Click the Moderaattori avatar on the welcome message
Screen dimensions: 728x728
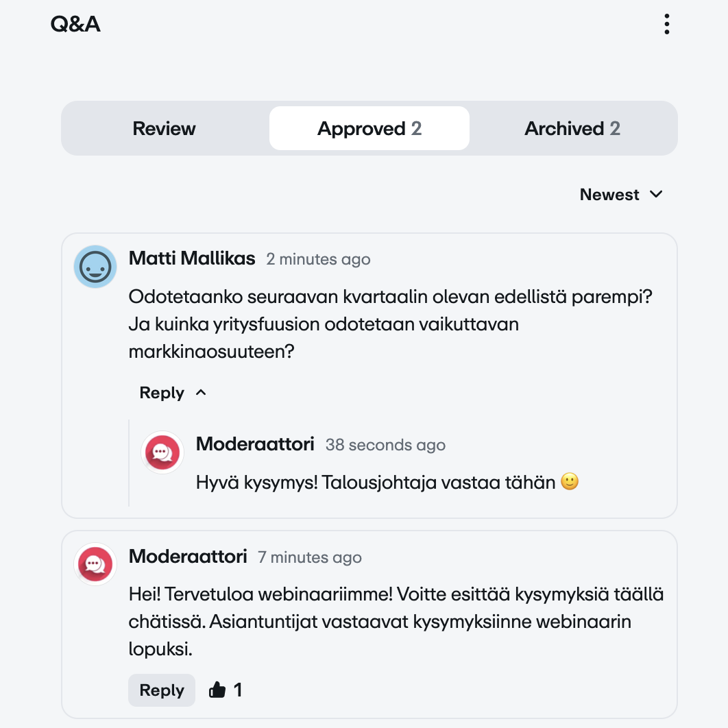click(95, 564)
